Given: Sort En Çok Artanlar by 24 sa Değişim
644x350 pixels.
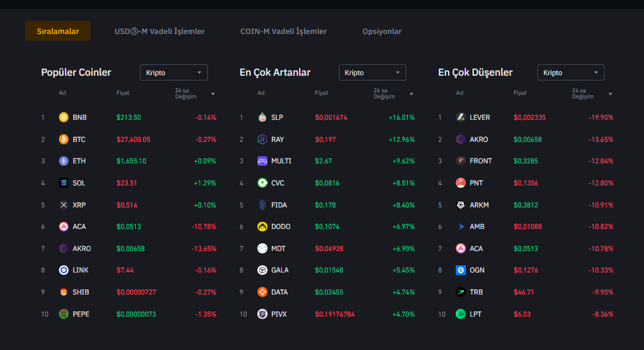Looking at the screenshot, I should [411, 94].
